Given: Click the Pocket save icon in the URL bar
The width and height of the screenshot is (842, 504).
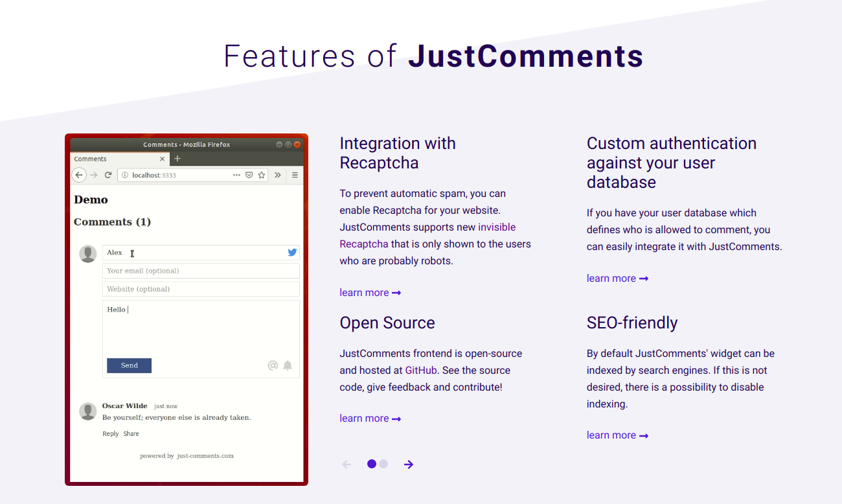Looking at the screenshot, I should point(249,175).
